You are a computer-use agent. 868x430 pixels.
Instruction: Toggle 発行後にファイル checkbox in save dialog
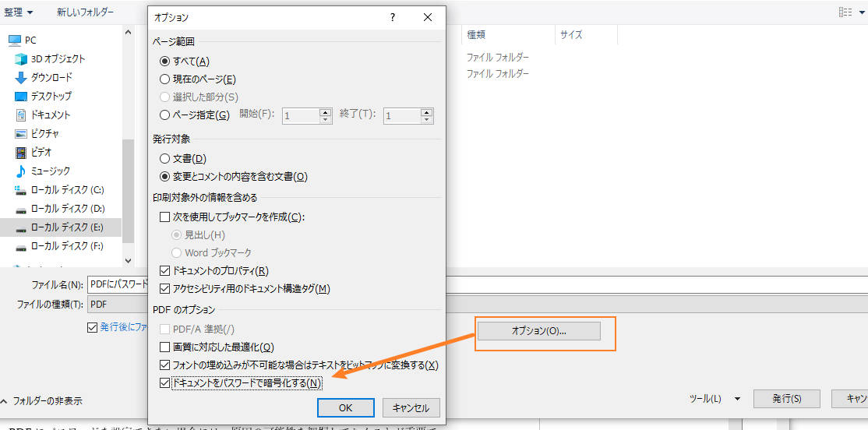[93, 327]
